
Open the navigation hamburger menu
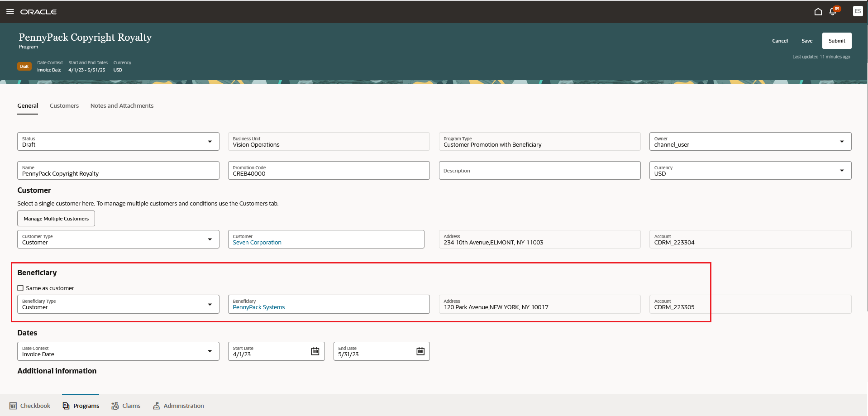click(x=10, y=11)
